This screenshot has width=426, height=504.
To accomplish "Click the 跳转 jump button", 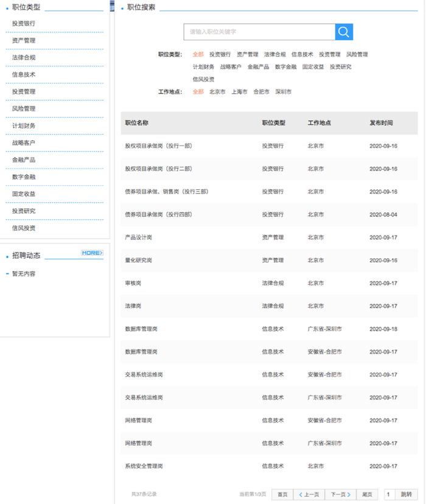I will click(406, 494).
